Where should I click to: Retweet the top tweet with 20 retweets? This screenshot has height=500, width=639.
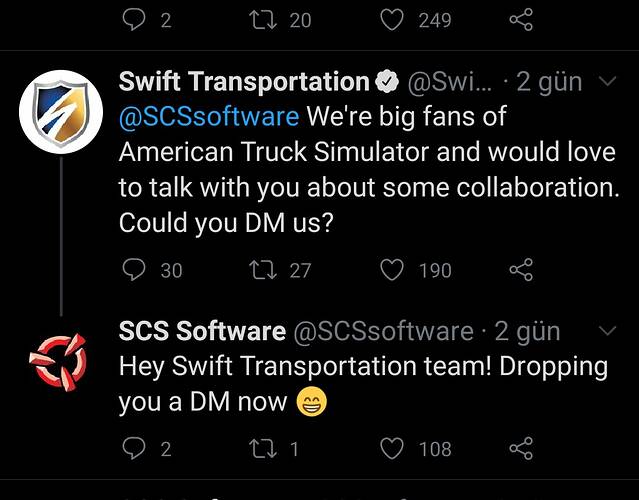pyautogui.click(x=263, y=20)
